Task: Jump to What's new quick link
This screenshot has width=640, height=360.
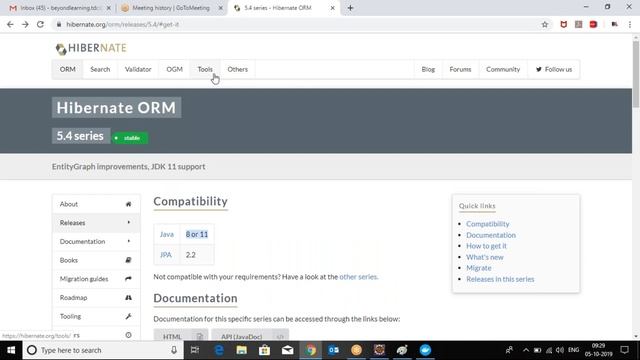Action: pos(485,257)
